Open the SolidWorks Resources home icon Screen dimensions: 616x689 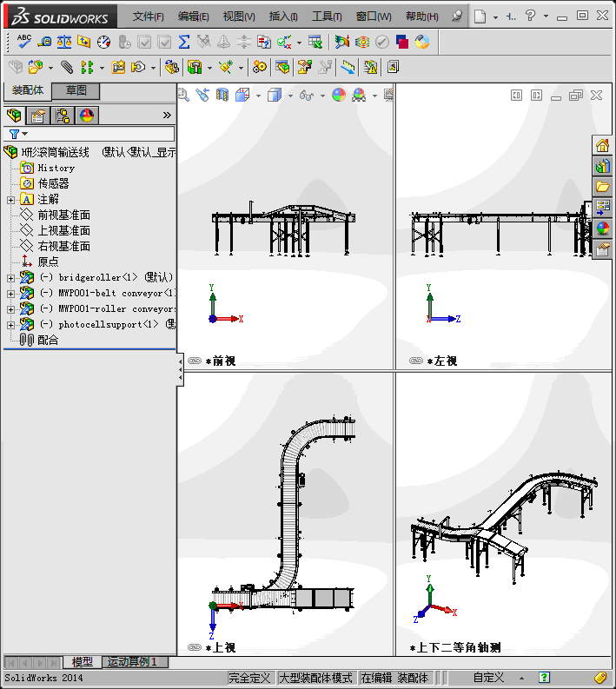pos(602,145)
